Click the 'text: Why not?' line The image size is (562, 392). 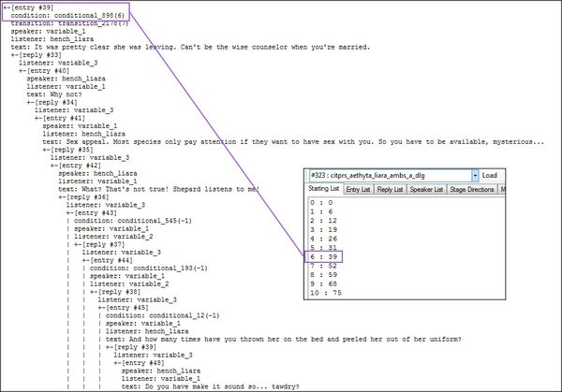pyautogui.click(x=54, y=94)
